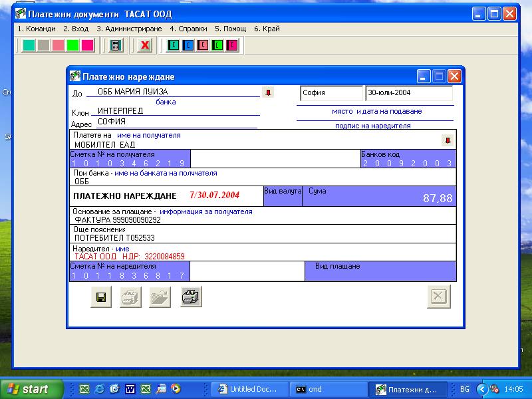Select the green bracket document icon
This screenshot has height=399, width=532.
click(x=217, y=45)
